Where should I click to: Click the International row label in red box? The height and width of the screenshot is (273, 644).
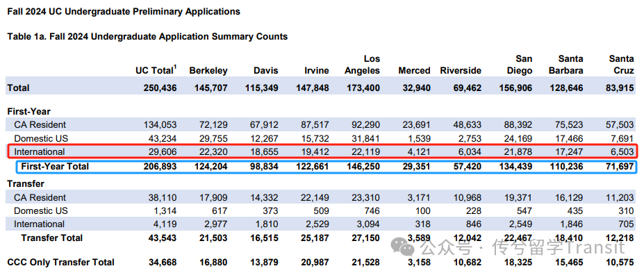[40, 151]
